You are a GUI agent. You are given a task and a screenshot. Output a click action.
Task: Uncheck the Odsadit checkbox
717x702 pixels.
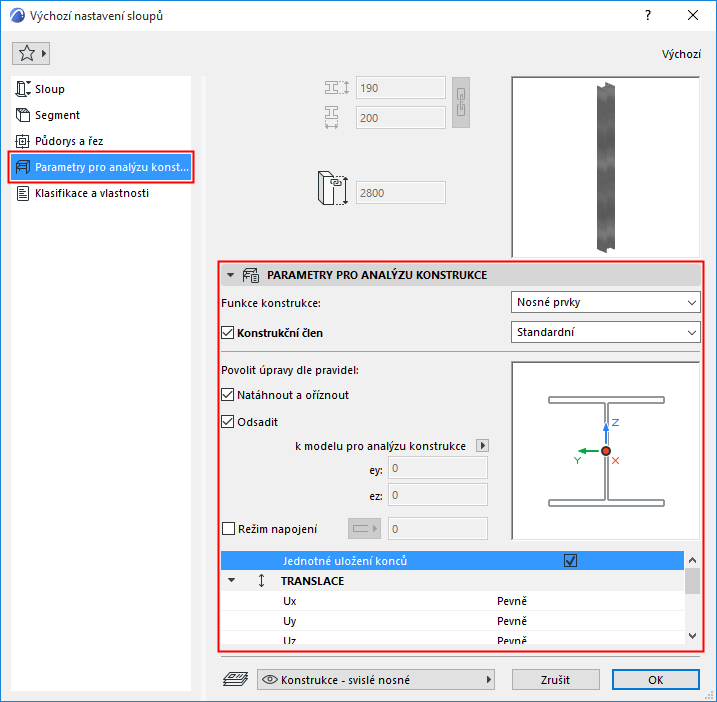point(228,421)
